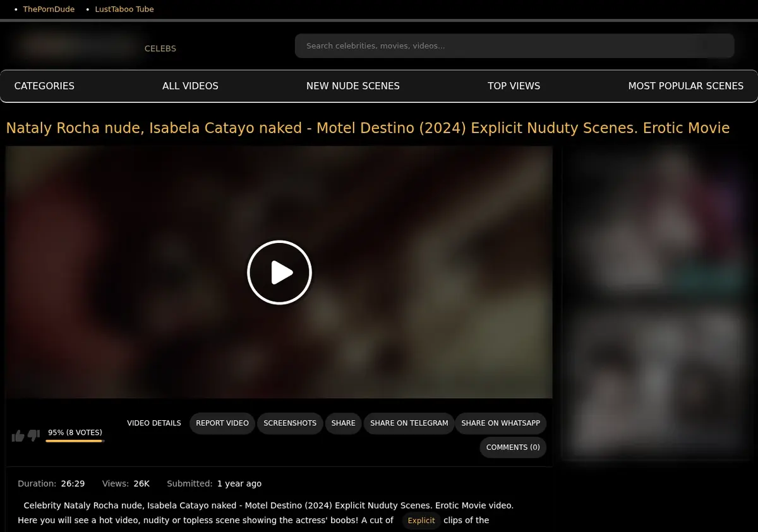The width and height of the screenshot is (758, 532).
Task: Open ThePornDude link in top bar
Action: coord(49,9)
